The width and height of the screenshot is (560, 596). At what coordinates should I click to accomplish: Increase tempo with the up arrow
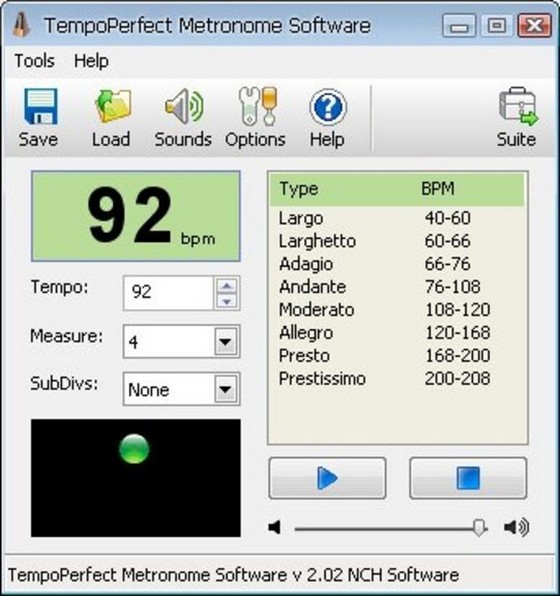pyautogui.click(x=227, y=286)
